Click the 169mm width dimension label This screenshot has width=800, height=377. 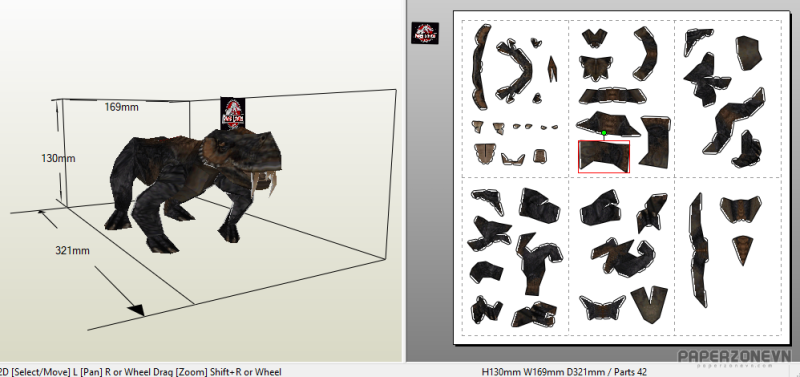pos(121,107)
